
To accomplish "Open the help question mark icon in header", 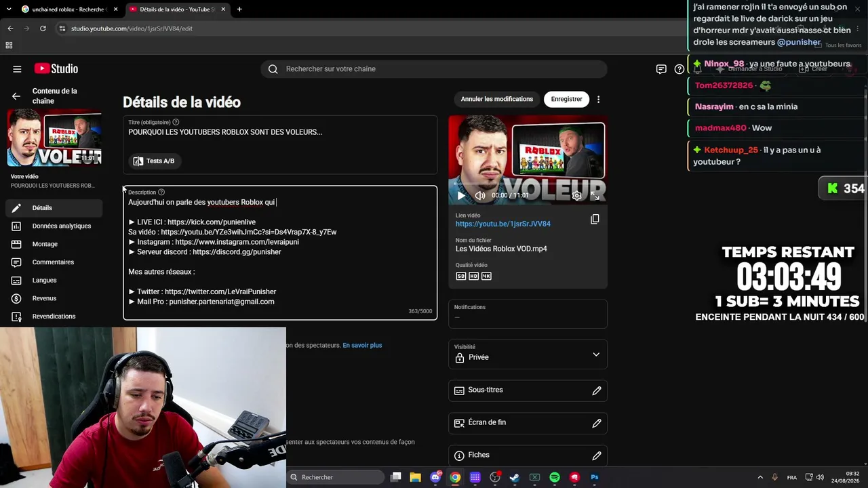I will 679,69.
